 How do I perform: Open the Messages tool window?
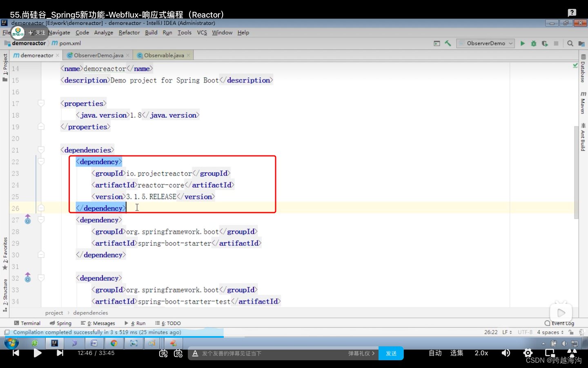click(x=98, y=323)
